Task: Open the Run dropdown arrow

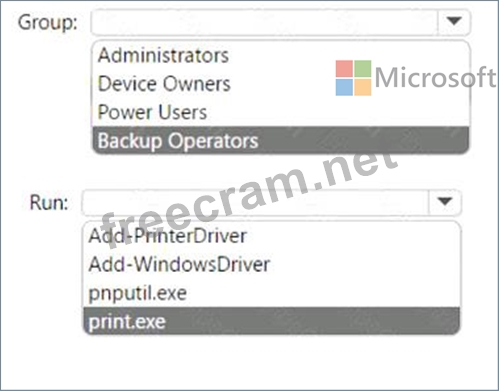Action: pyautogui.click(x=445, y=202)
